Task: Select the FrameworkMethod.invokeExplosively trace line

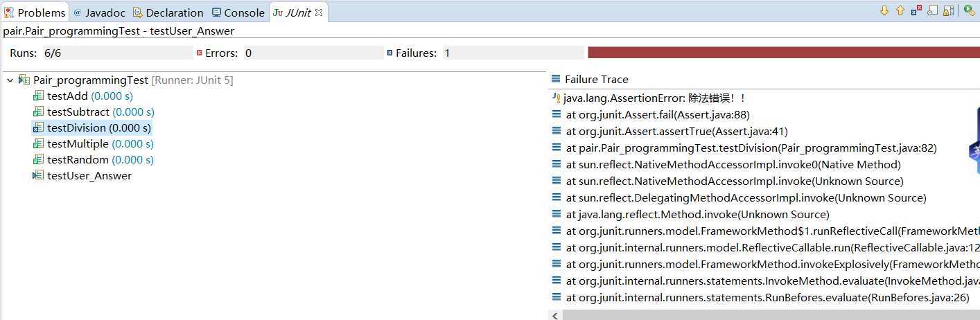Action: [x=765, y=265]
